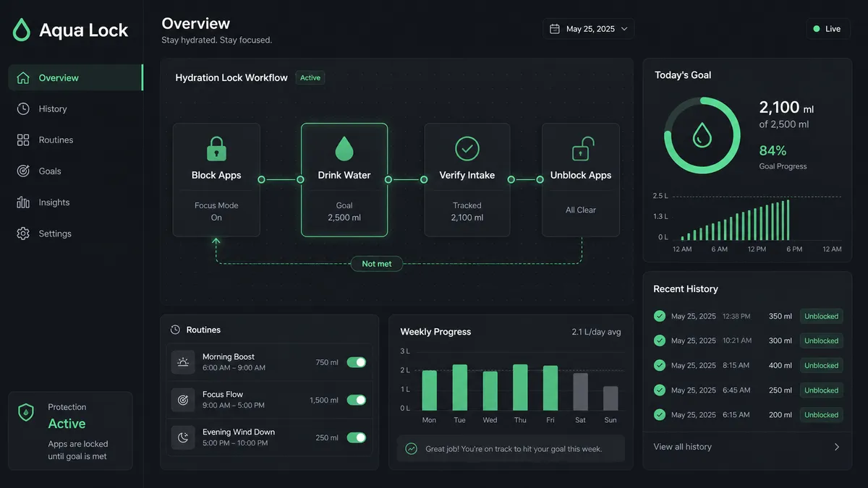
Task: Click the Great job weekly message banner
Action: point(511,448)
